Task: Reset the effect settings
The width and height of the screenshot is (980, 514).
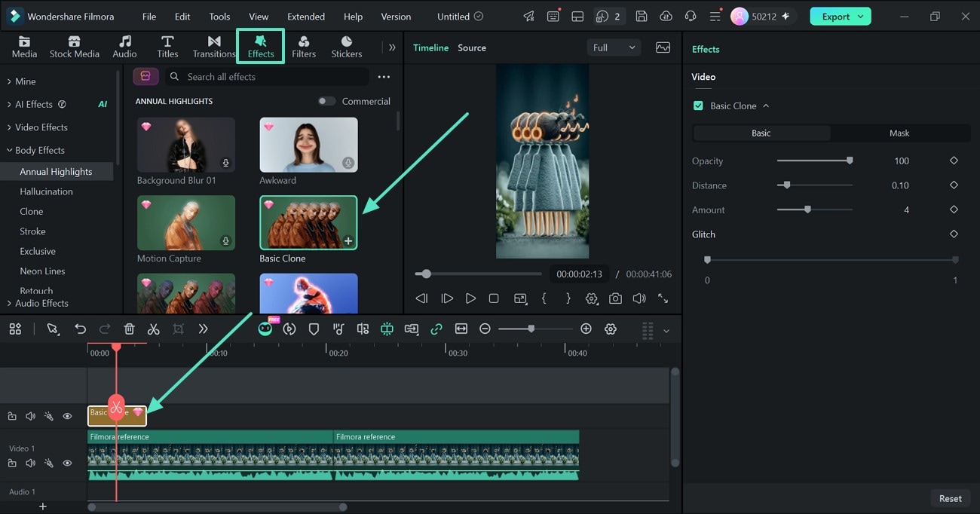Action: click(x=950, y=498)
